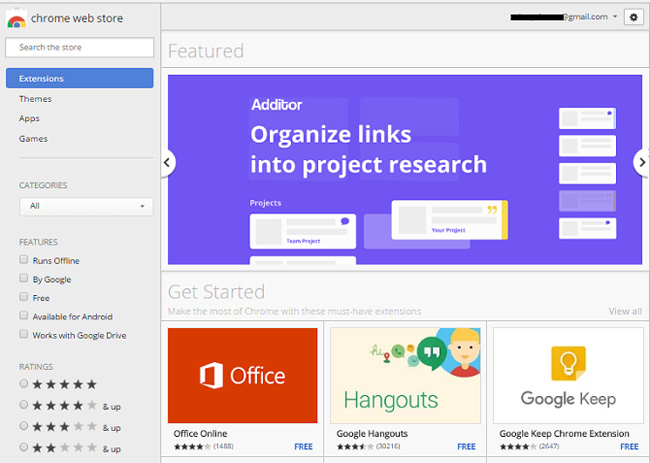The height and width of the screenshot is (463, 650).
Task: Open the Apps section
Action: point(29,118)
